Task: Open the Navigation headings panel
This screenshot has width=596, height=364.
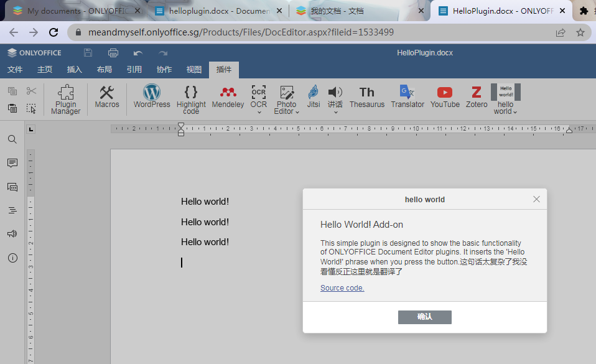Action: pyautogui.click(x=12, y=210)
